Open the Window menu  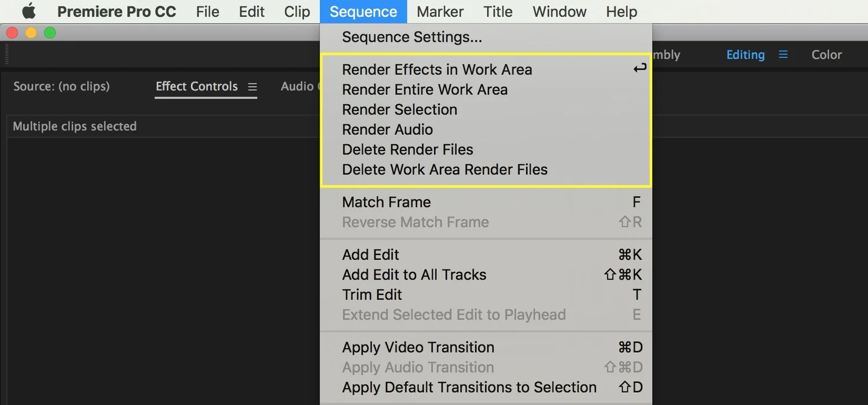click(x=560, y=12)
